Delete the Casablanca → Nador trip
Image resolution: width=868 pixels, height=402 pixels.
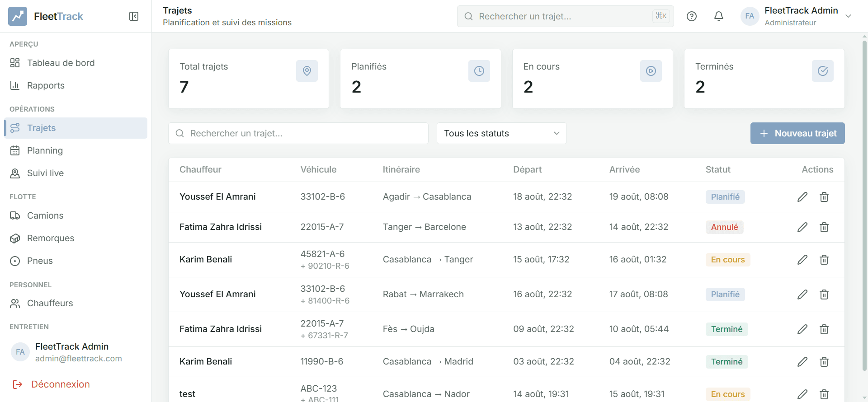(824, 394)
